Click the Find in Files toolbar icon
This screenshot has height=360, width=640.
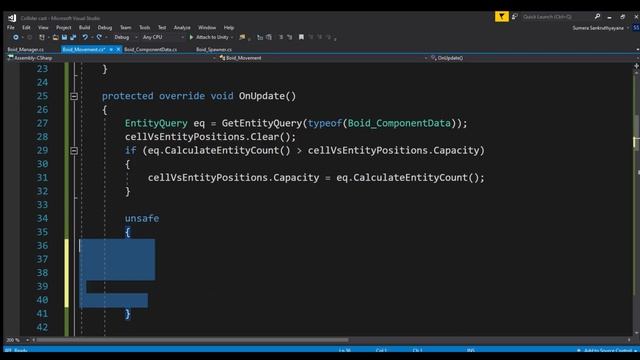click(x=242, y=37)
